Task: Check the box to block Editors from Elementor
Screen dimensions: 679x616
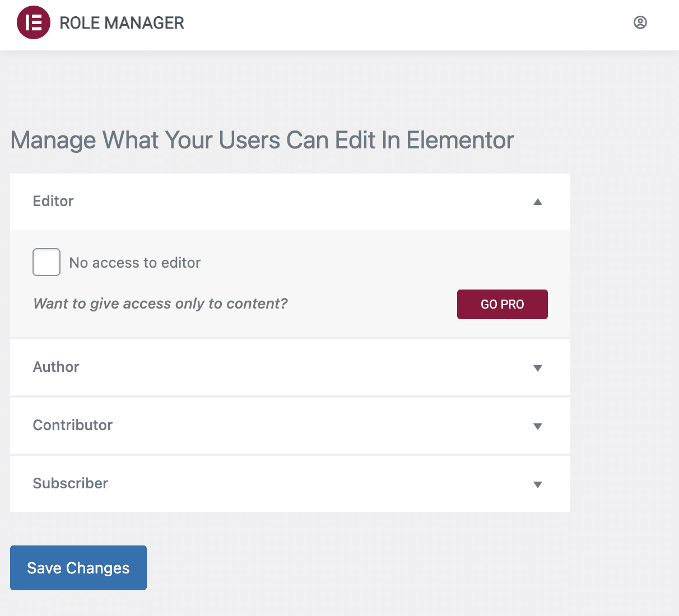Action: coord(46,262)
